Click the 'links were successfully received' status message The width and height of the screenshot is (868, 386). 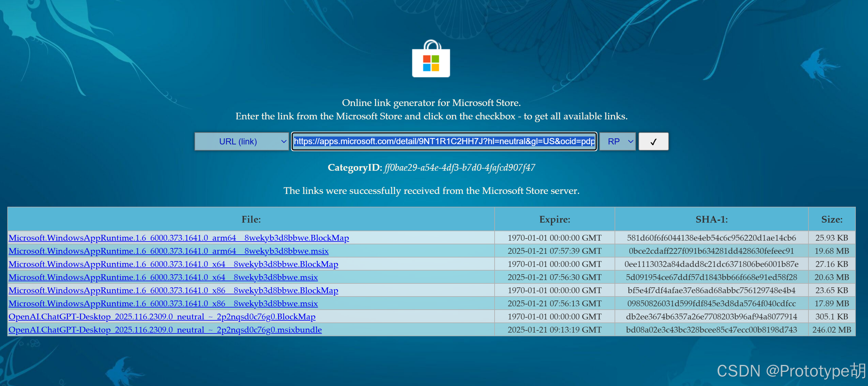[431, 191]
